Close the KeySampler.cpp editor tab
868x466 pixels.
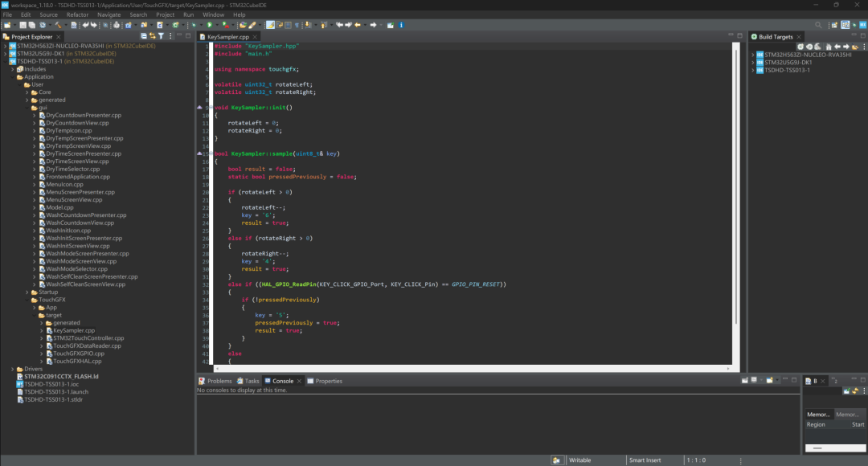click(x=256, y=37)
